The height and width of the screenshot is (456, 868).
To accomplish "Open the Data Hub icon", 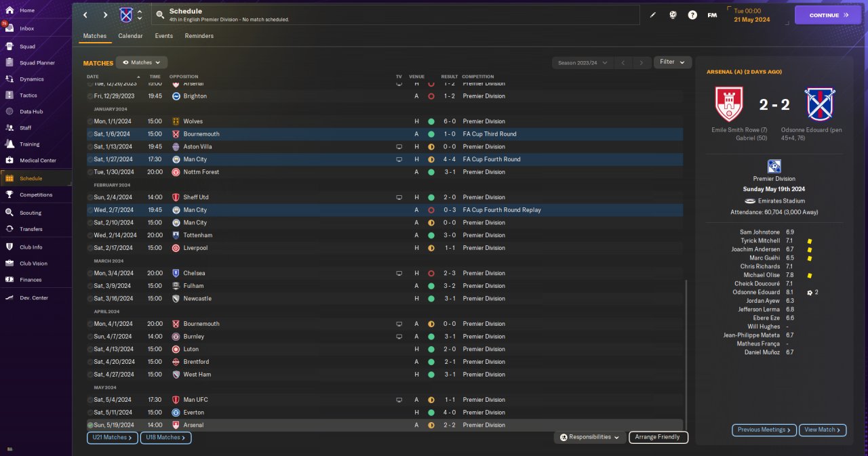I will pyautogui.click(x=9, y=111).
